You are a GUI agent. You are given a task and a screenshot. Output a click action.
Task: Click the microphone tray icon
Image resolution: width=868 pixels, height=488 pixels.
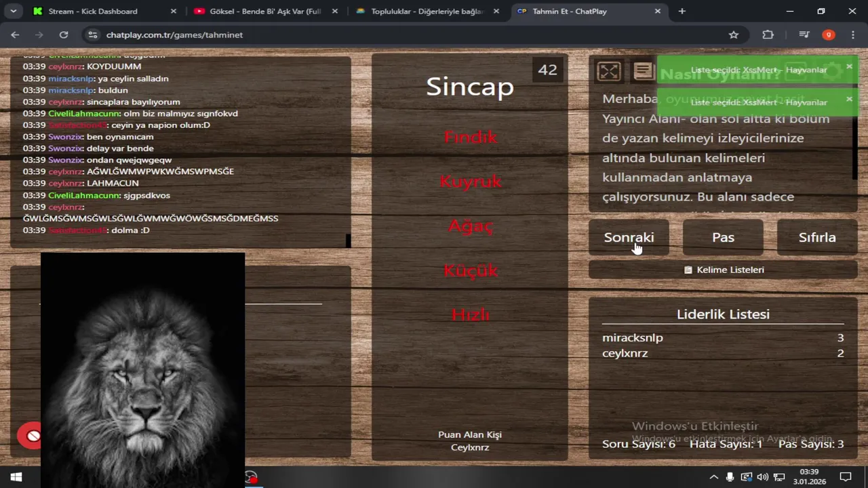pyautogui.click(x=730, y=477)
